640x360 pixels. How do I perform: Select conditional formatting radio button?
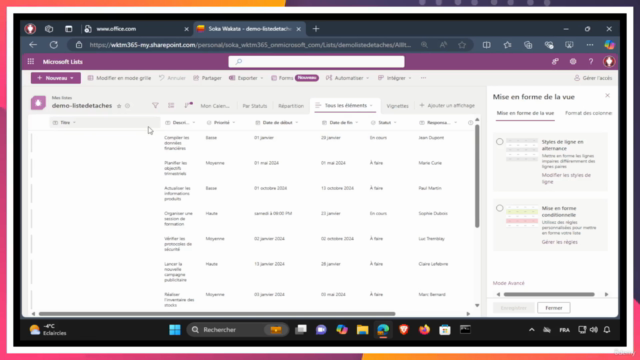click(x=500, y=208)
